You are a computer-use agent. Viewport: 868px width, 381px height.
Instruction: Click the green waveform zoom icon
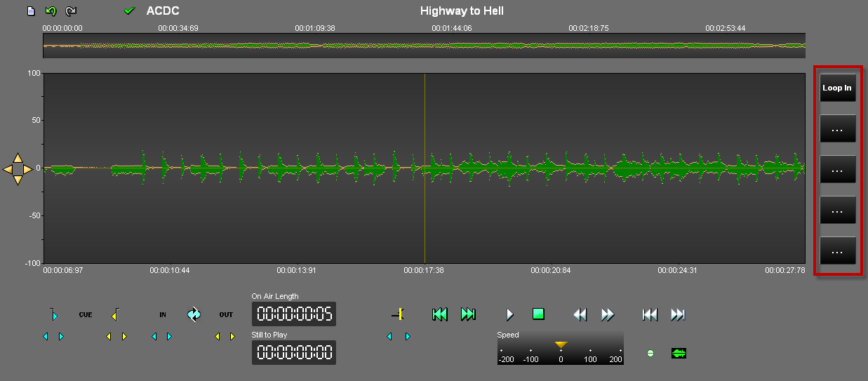679,353
